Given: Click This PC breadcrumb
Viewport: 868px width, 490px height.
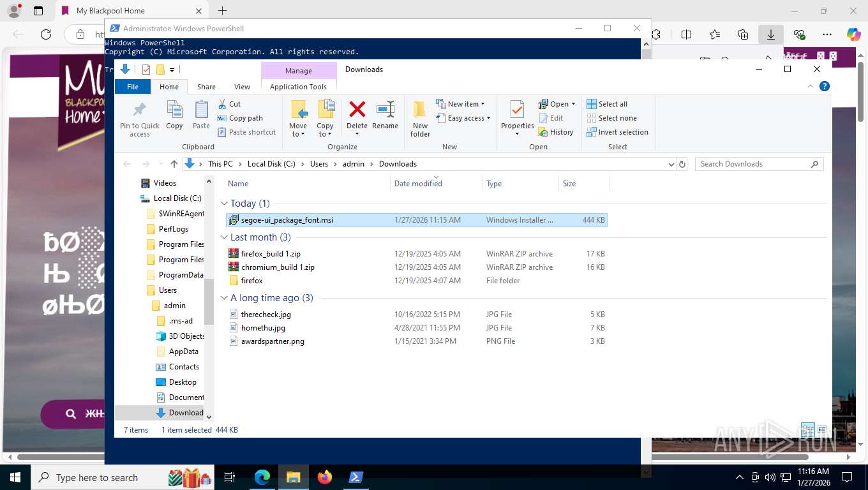Looking at the screenshot, I should [x=220, y=164].
